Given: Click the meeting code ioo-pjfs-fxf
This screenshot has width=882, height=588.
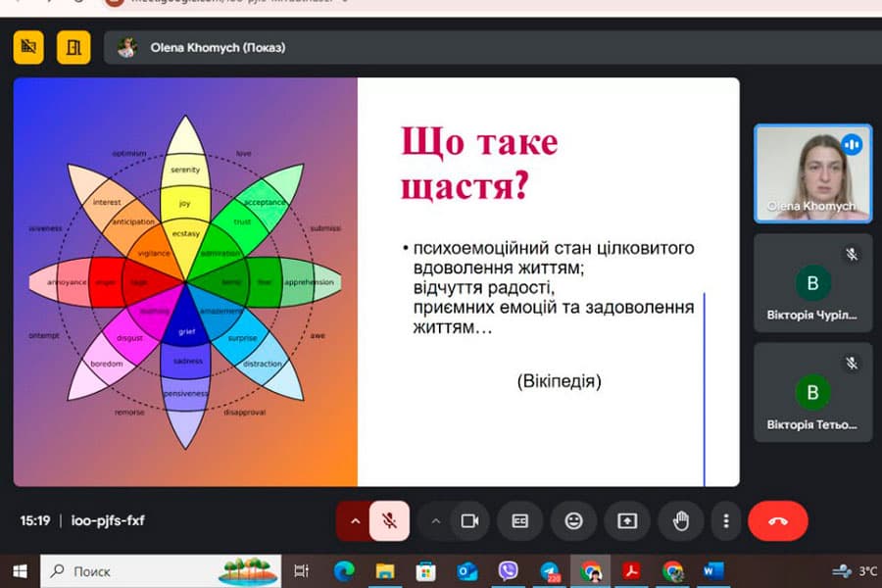Looking at the screenshot, I should point(108,520).
